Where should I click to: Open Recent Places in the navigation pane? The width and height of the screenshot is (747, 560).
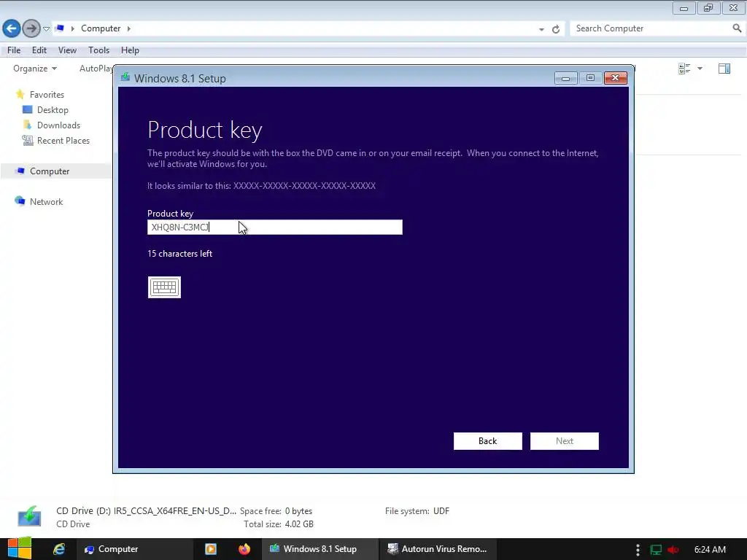(63, 141)
